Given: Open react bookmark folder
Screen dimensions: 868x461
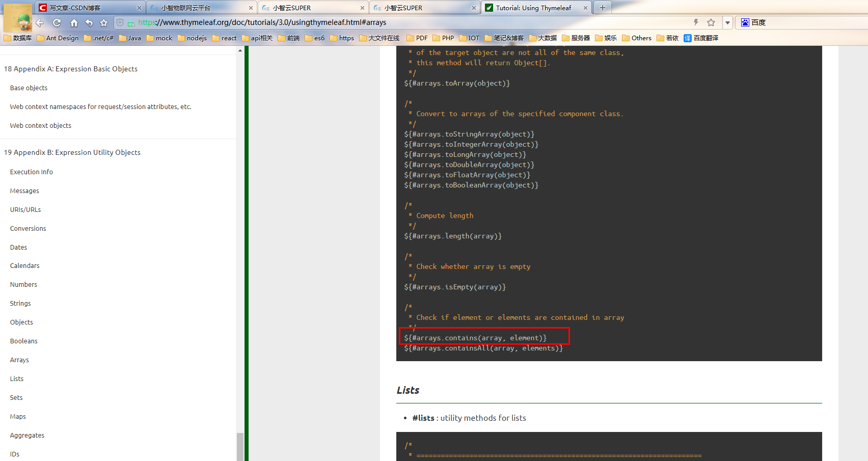Looking at the screenshot, I should pyautogui.click(x=224, y=38).
